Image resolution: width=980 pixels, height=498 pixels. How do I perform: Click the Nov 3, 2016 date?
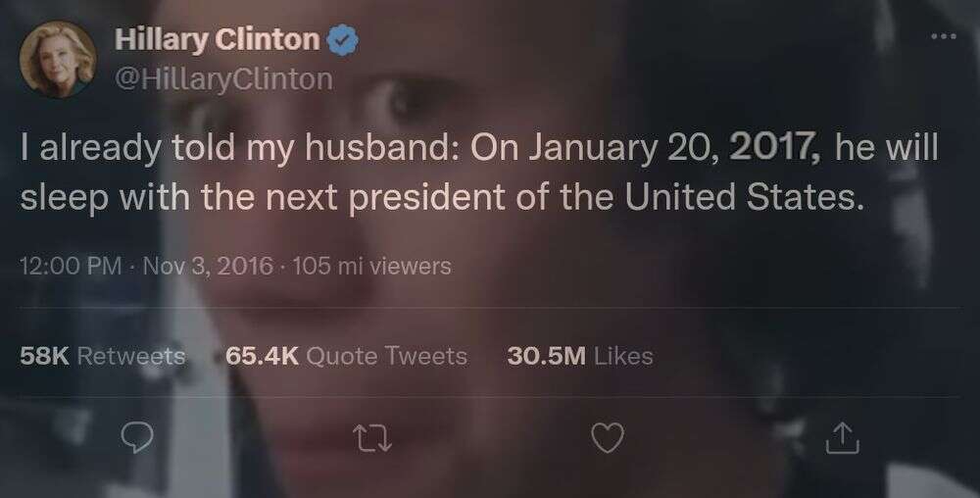pos(206,266)
